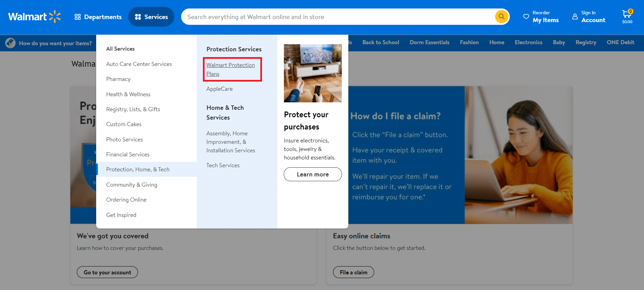Click the Learn more button

click(313, 174)
